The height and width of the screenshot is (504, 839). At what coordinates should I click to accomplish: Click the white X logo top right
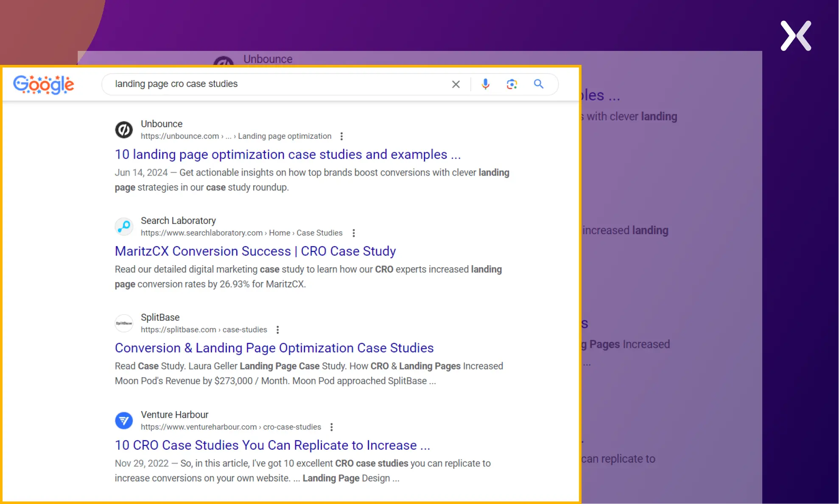pyautogui.click(x=796, y=36)
